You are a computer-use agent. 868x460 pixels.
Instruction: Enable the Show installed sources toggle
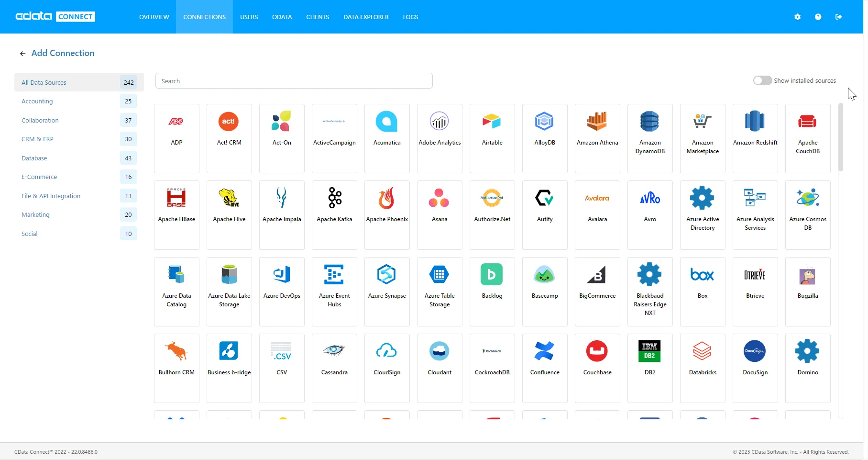point(761,80)
